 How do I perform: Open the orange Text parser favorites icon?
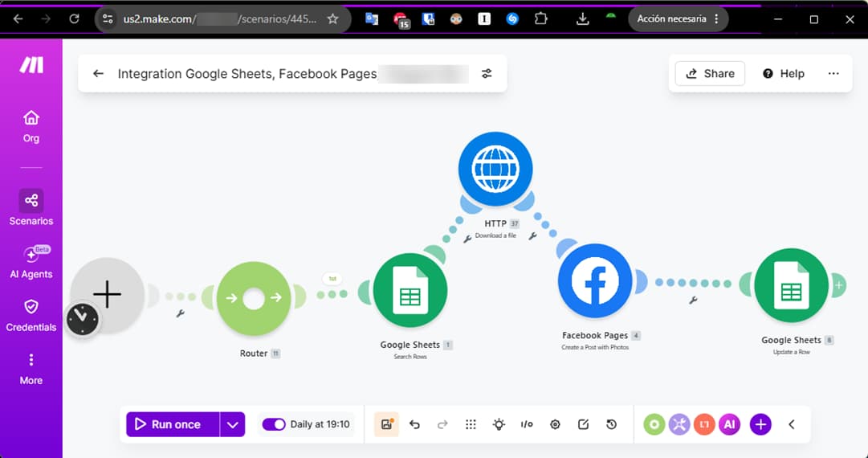[704, 425]
